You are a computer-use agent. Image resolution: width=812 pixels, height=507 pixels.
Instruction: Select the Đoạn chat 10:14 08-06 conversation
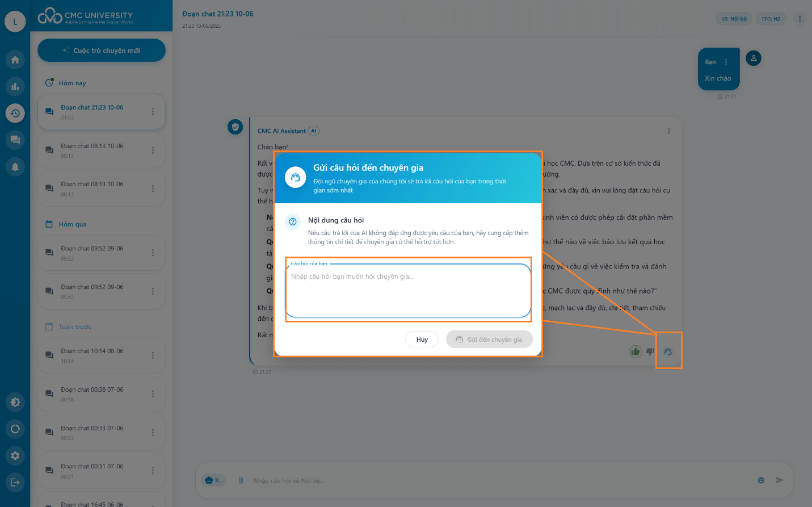[x=92, y=355]
